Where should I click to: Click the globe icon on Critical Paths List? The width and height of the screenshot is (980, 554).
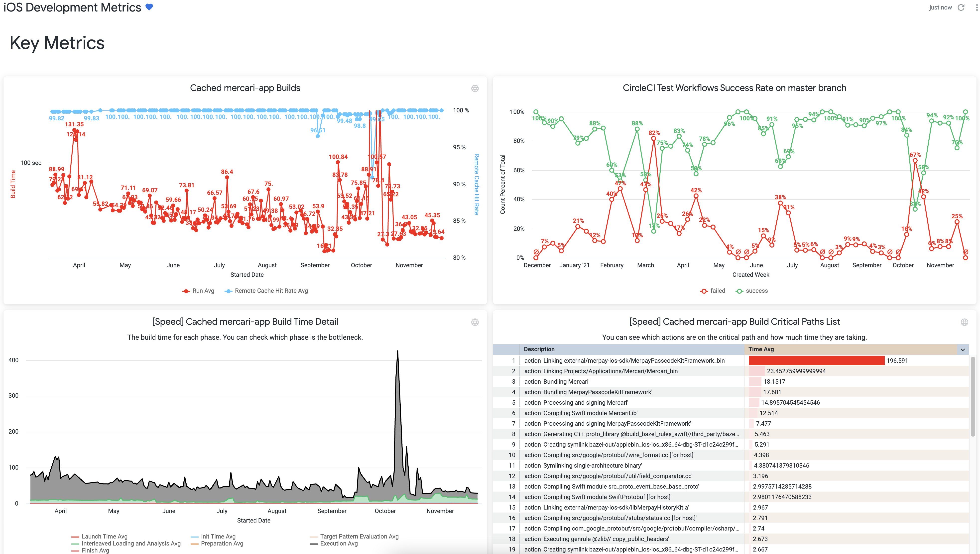963,322
